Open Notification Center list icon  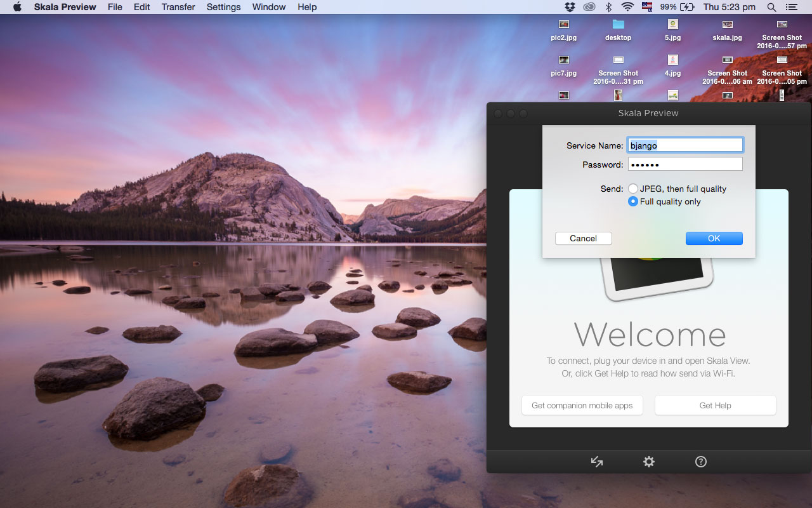pyautogui.click(x=791, y=7)
